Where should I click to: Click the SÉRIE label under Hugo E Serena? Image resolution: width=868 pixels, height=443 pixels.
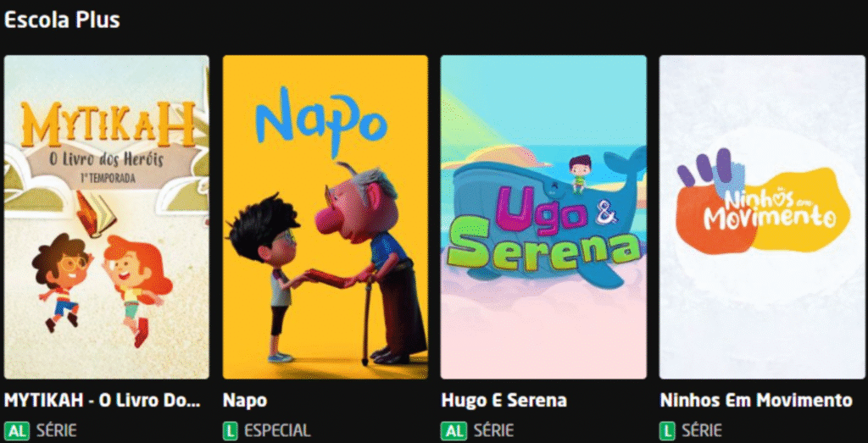[x=493, y=430]
